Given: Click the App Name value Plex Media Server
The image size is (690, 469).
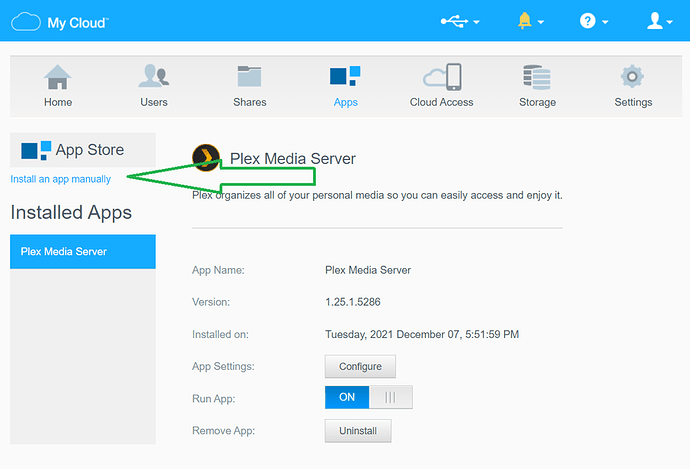Looking at the screenshot, I should (x=368, y=270).
